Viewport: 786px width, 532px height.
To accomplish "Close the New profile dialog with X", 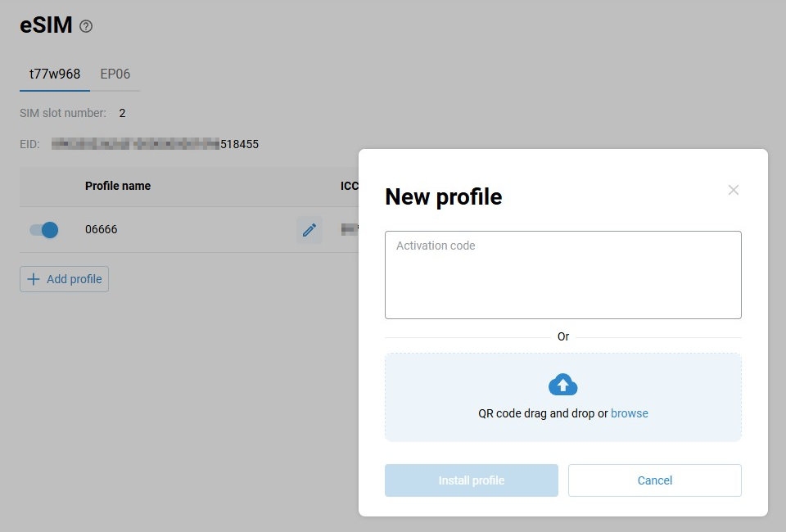I will 734,190.
